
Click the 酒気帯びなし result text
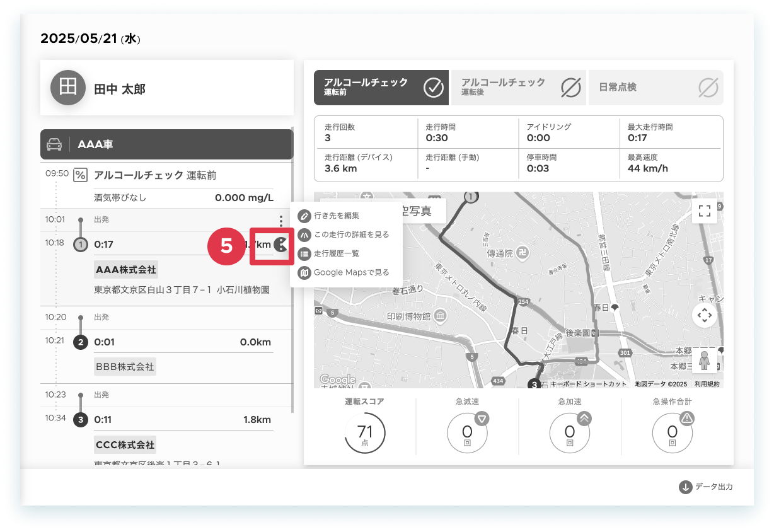click(120, 198)
